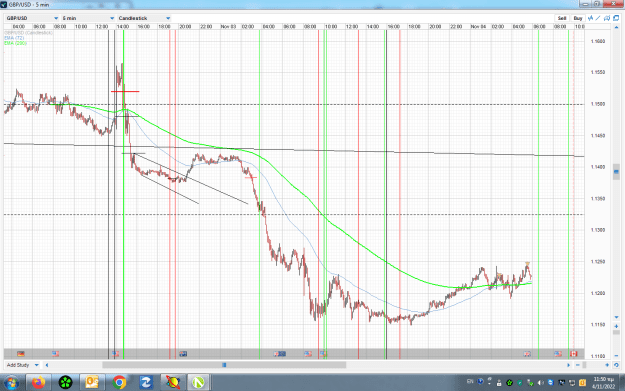625x391 pixels.
Task: Open Google Chrome from the taskbar
Action: 119,383
